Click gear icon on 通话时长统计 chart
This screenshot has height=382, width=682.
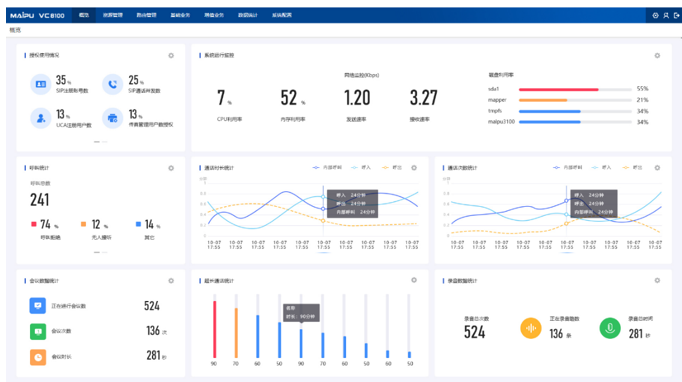pos(414,168)
